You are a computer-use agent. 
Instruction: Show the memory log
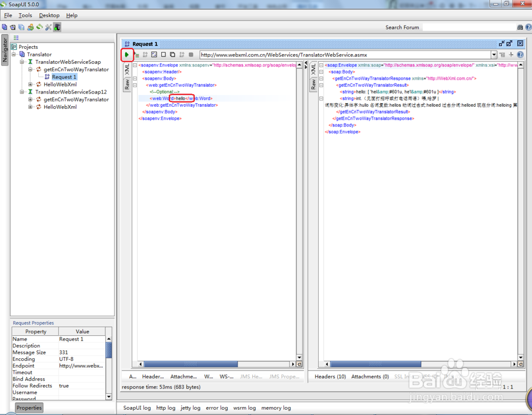pos(276,408)
